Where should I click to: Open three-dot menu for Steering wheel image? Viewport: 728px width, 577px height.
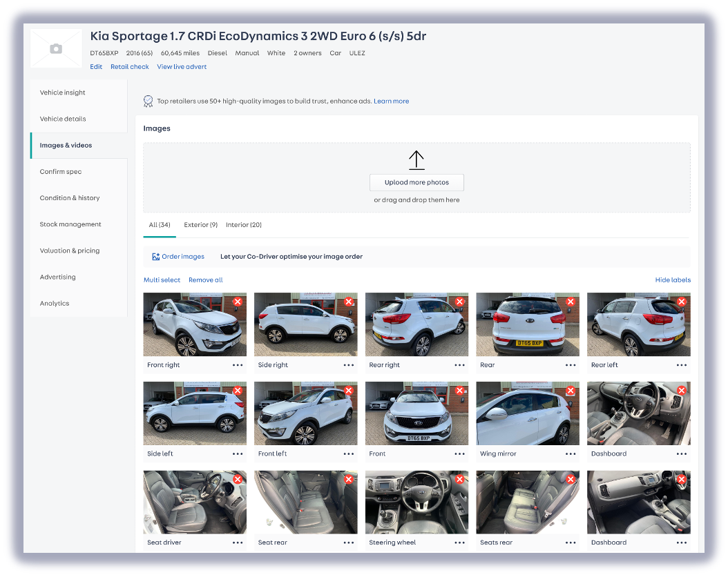[x=459, y=542]
